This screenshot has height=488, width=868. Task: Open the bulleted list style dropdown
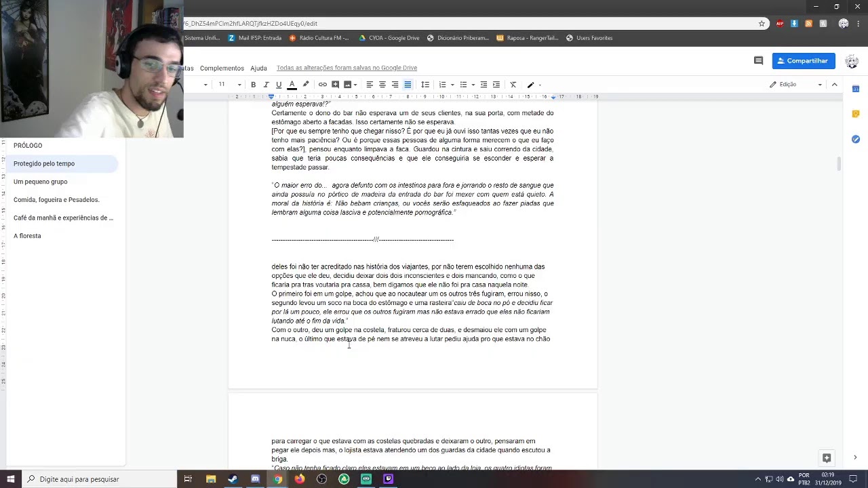tap(473, 85)
